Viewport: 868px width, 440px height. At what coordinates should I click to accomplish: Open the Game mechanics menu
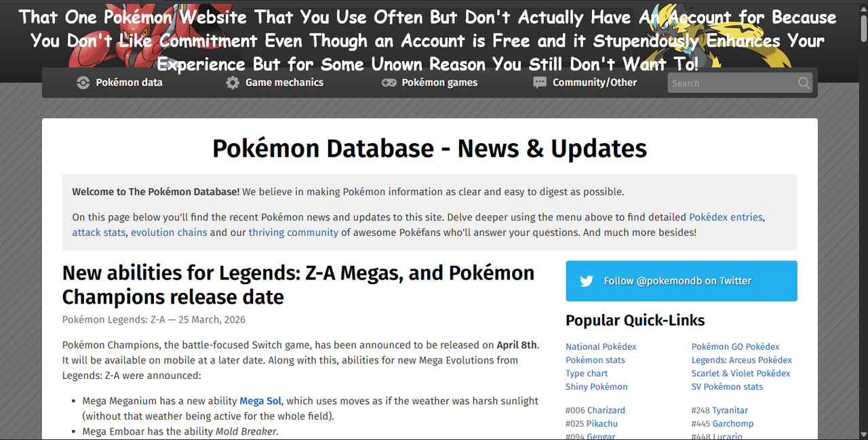[275, 83]
